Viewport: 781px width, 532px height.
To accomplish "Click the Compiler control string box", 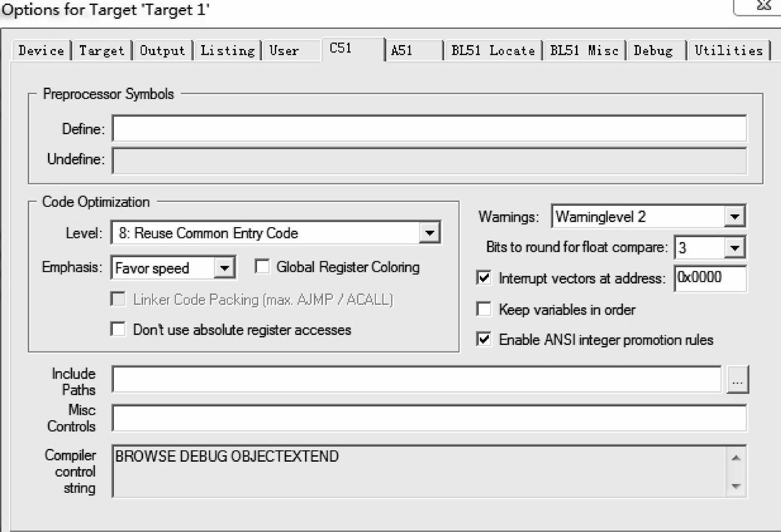I will point(429,471).
